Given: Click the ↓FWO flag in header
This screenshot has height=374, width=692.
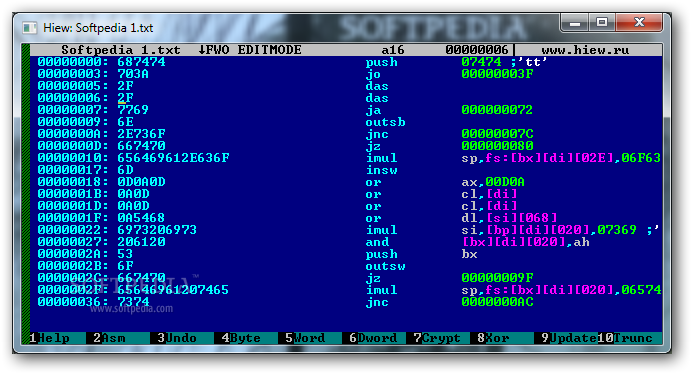Looking at the screenshot, I should tap(214, 50).
